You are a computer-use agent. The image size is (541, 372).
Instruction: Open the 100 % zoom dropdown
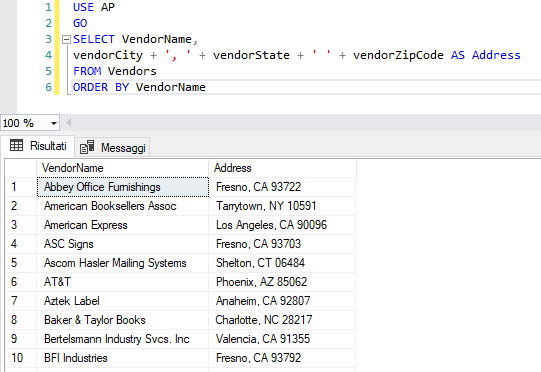[x=54, y=123]
